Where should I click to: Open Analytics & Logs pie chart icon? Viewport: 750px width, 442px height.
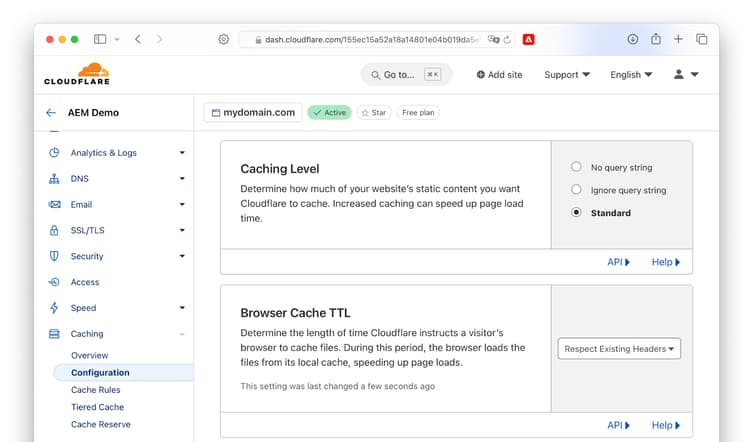coord(54,153)
